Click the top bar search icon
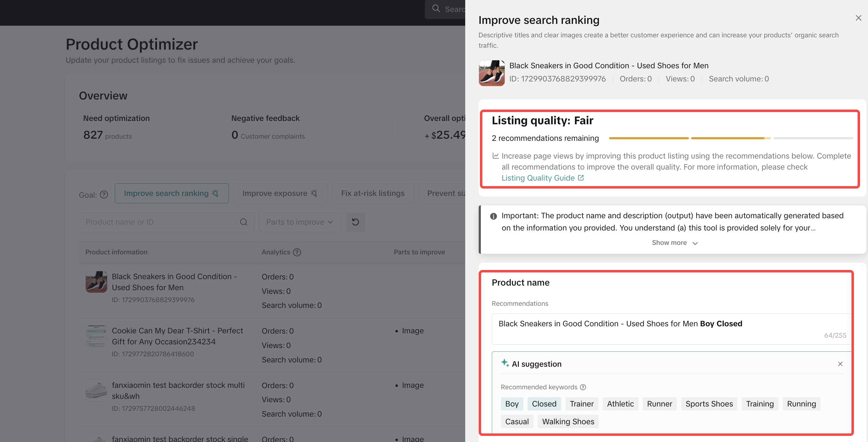 (436, 9)
